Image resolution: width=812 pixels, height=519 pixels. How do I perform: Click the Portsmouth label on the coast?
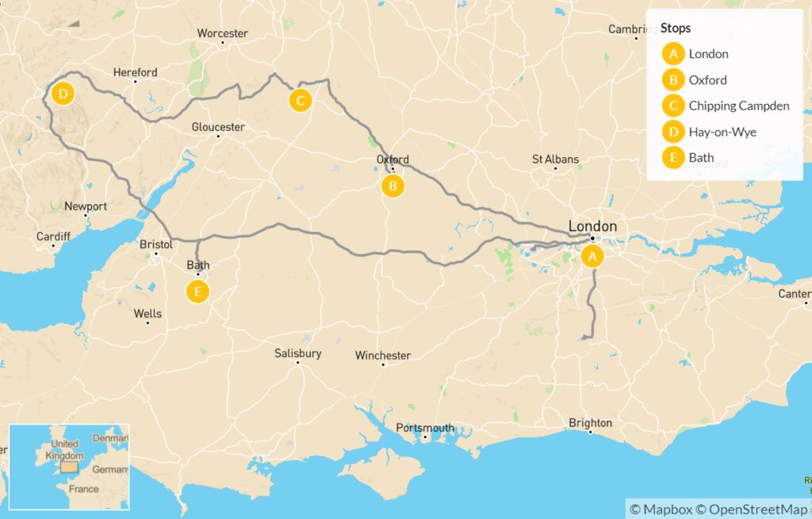(425, 428)
